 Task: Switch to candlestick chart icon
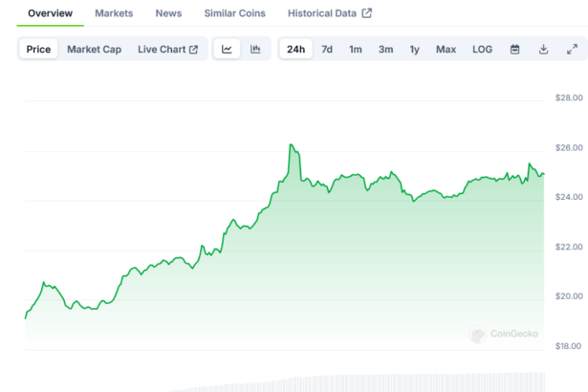tap(255, 49)
